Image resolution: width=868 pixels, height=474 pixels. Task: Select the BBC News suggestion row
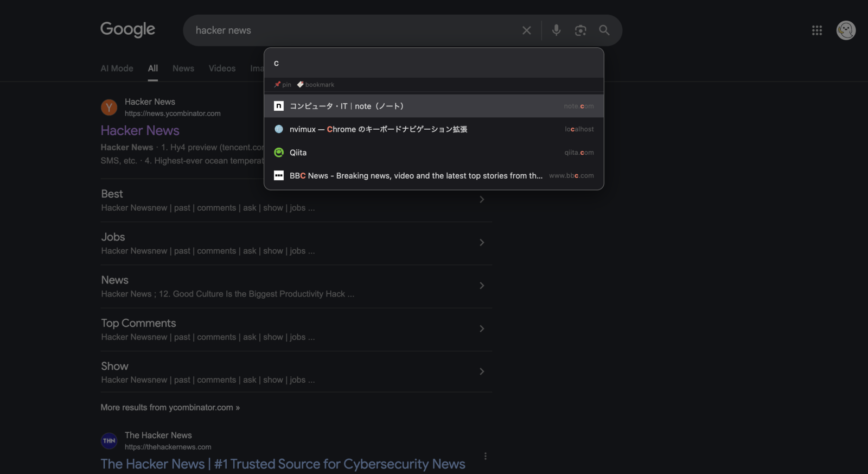click(x=433, y=175)
